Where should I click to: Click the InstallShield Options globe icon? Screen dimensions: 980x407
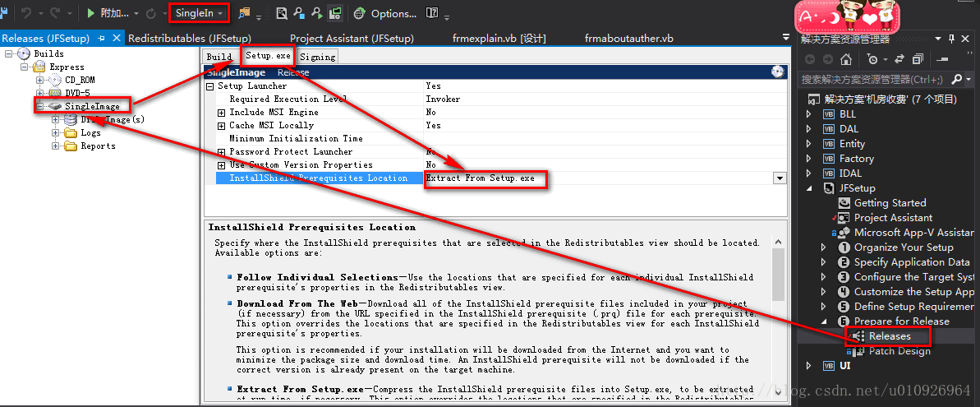click(359, 13)
